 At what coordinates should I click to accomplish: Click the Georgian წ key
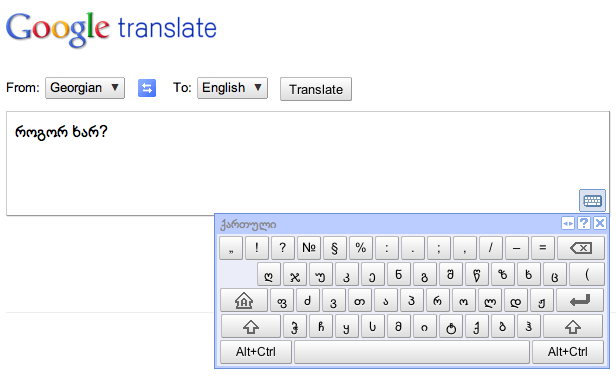point(477,274)
